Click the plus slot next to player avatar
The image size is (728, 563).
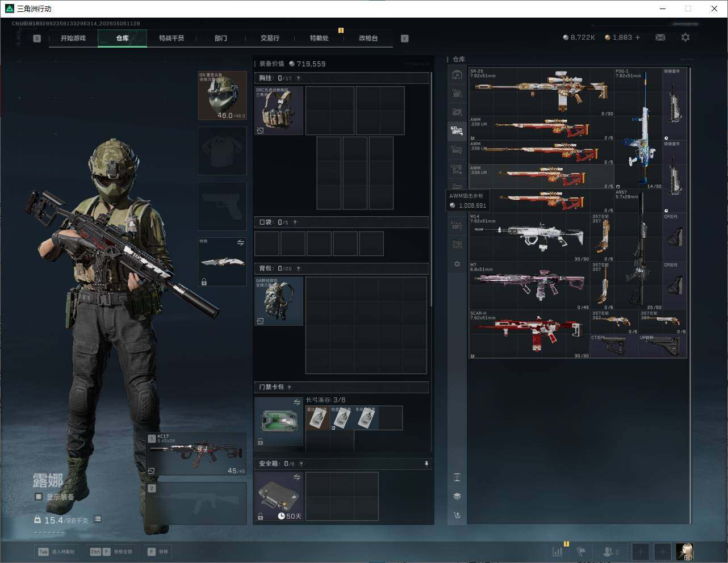pyautogui.click(x=662, y=551)
